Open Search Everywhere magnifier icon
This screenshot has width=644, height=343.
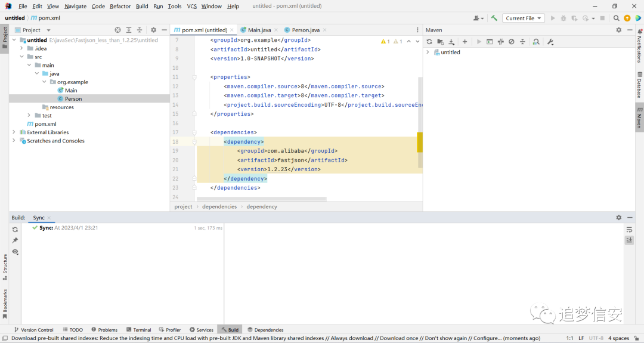pos(616,18)
